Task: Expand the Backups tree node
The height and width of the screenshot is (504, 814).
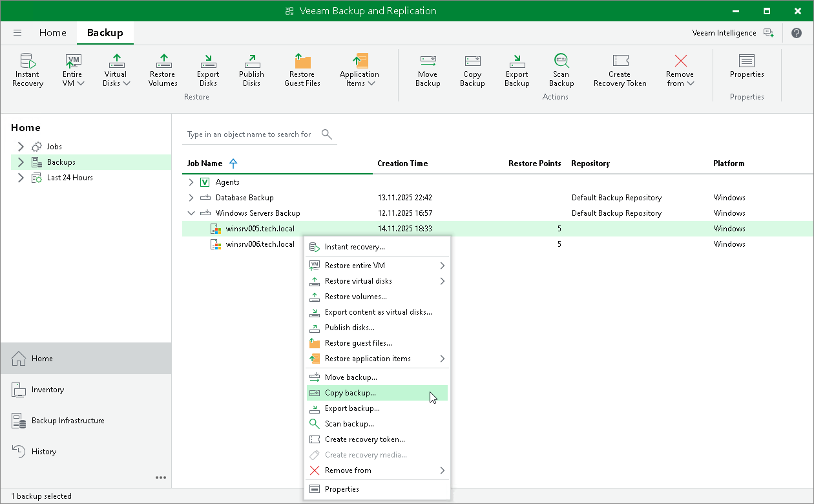Action: pyautogui.click(x=21, y=162)
